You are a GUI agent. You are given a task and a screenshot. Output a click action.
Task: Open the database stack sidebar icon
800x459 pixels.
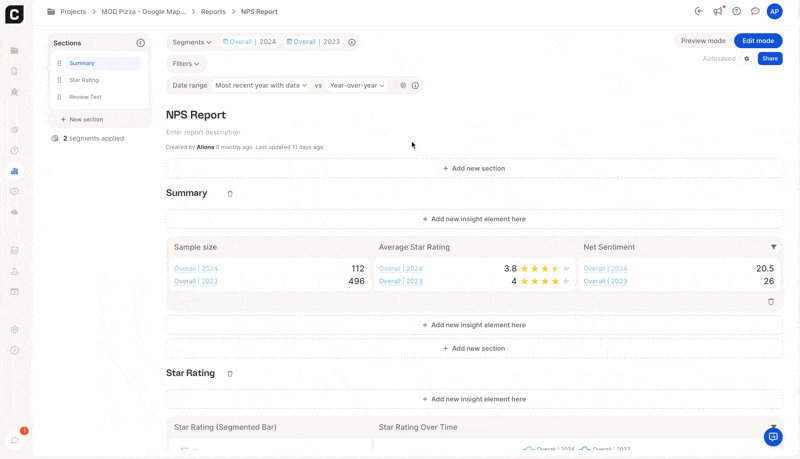pos(14,250)
